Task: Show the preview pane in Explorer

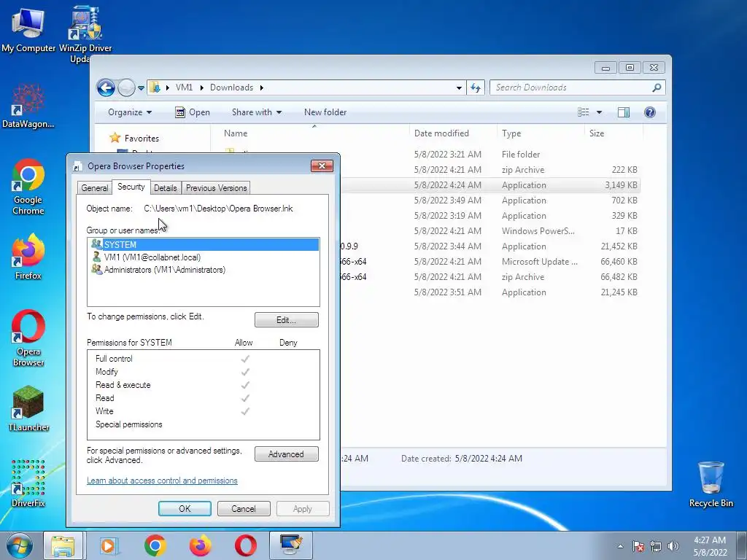Action: click(623, 112)
